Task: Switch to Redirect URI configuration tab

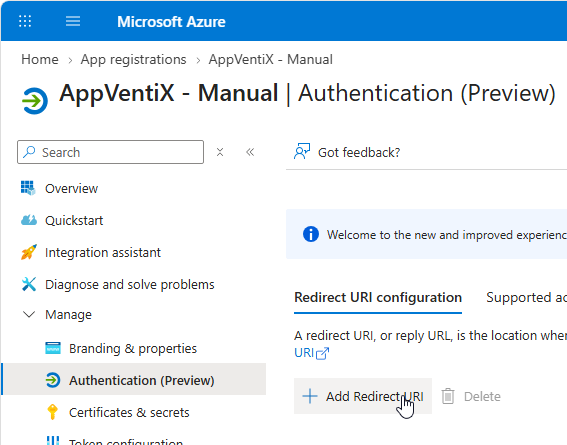Action: coord(378,298)
